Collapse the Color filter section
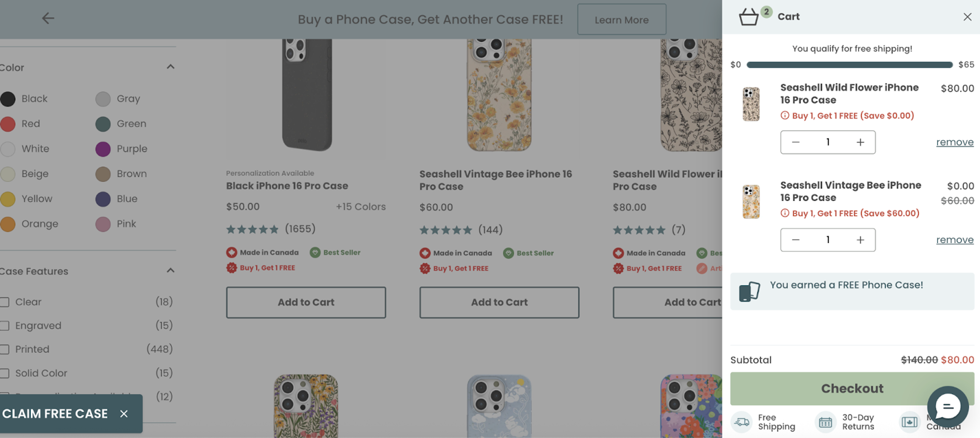 (170, 67)
